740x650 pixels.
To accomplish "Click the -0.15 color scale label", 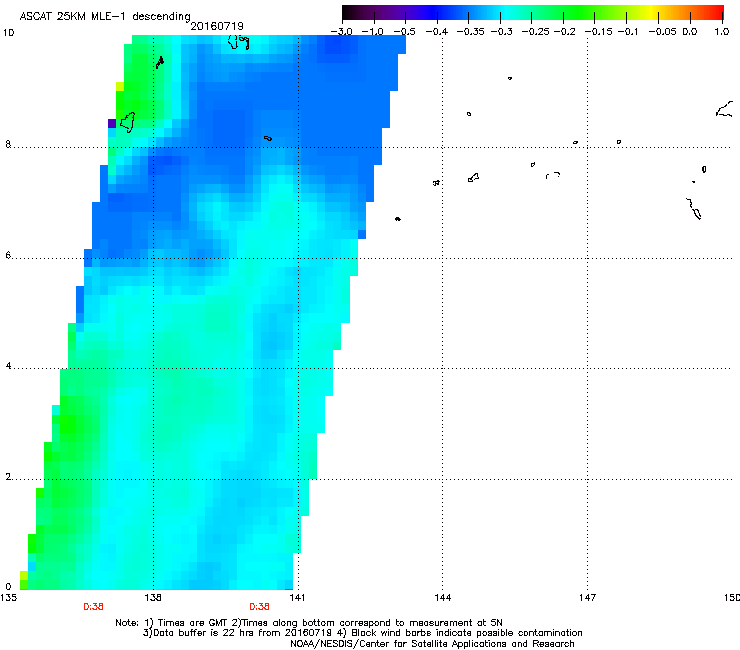I will [598, 32].
